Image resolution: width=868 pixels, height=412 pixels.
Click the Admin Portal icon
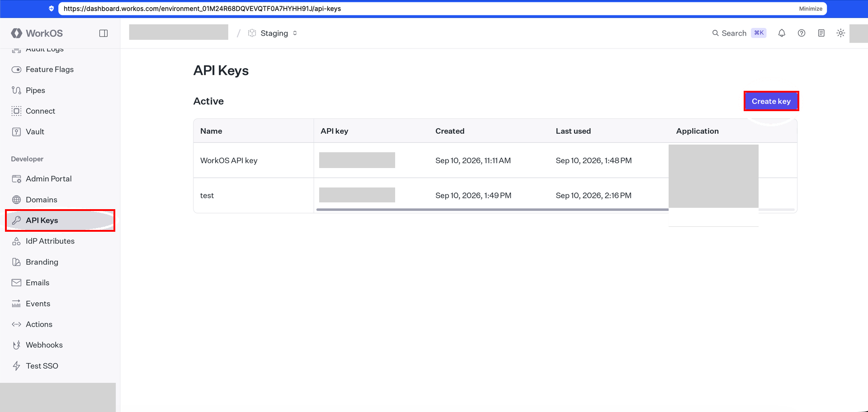pyautogui.click(x=16, y=179)
